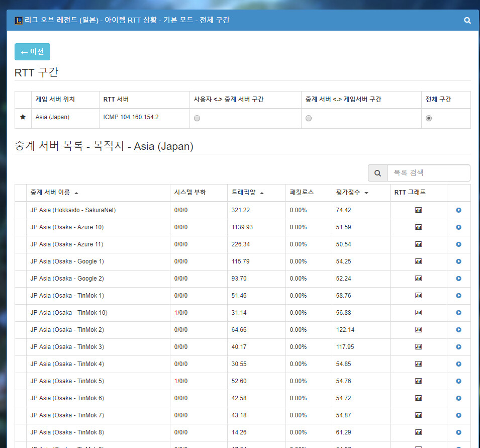The image size is (480, 448).
Task: Show RTT graph icon for Osaka - Google 1
Action: coord(418,261)
